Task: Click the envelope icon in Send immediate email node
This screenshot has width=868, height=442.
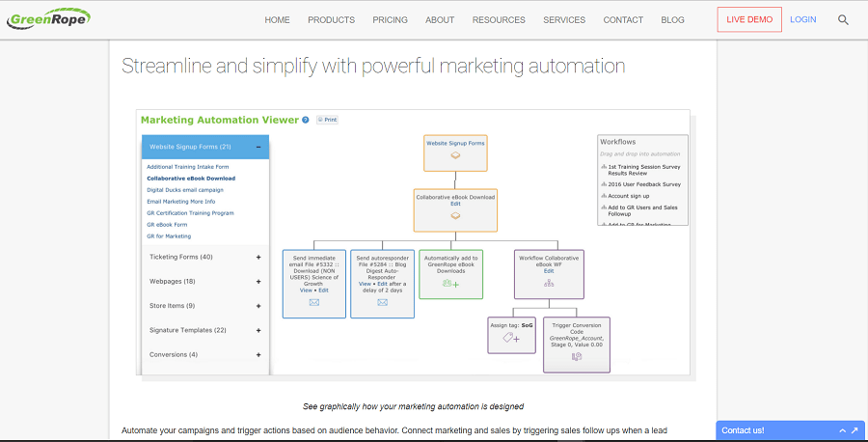Action: tap(313, 302)
